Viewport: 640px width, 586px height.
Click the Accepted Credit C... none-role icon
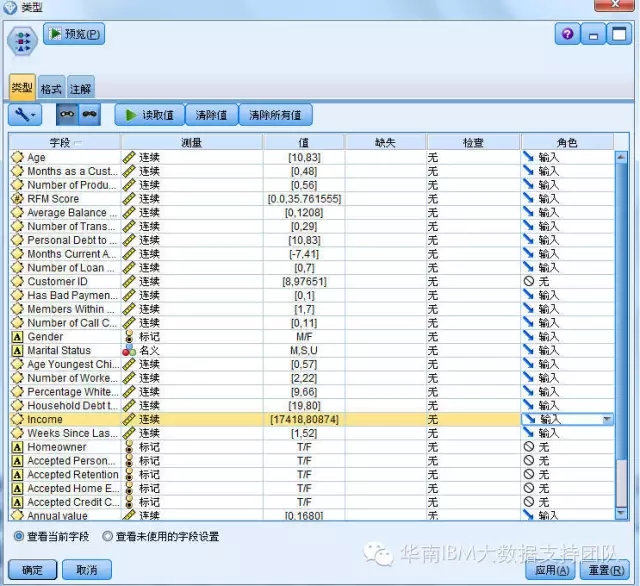[529, 502]
